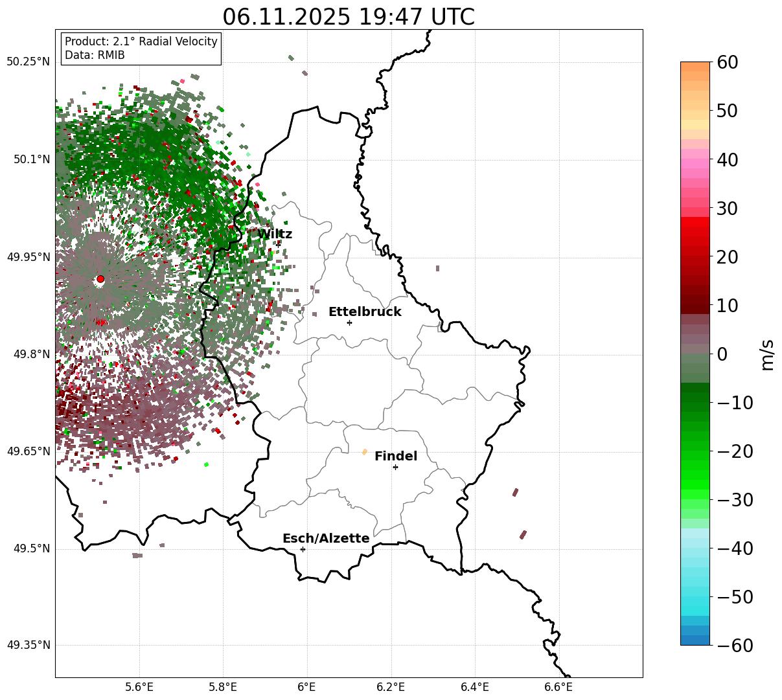Click the red radar site marker dot

coord(100,279)
